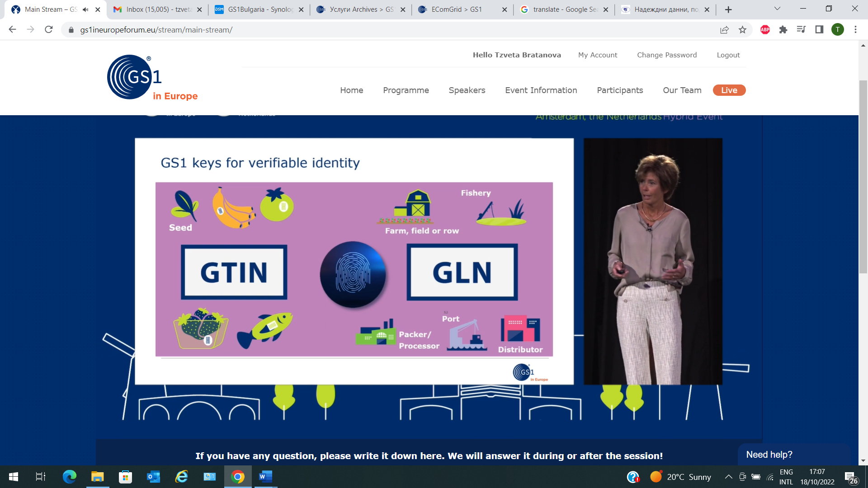
Task: Click Change Password link
Action: coord(667,55)
